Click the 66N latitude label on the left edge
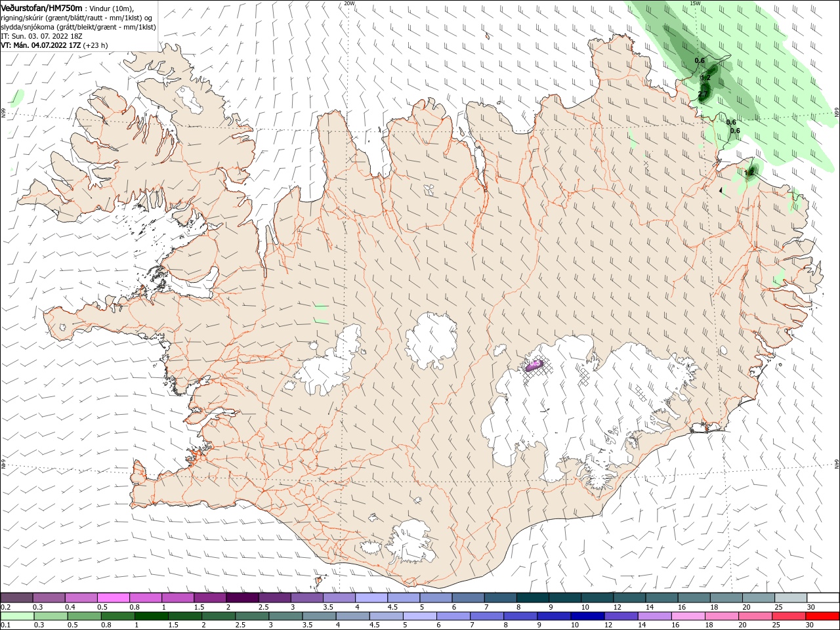The height and width of the screenshot is (630, 840). pyautogui.click(x=3, y=113)
